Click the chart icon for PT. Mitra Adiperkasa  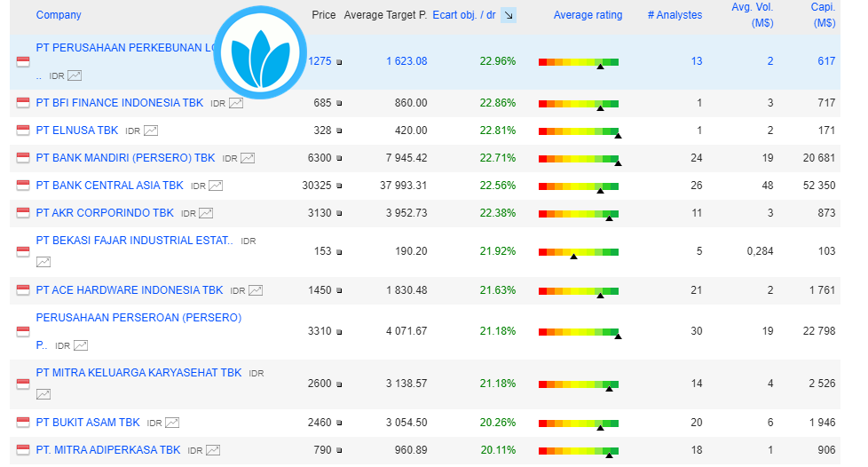213,450
